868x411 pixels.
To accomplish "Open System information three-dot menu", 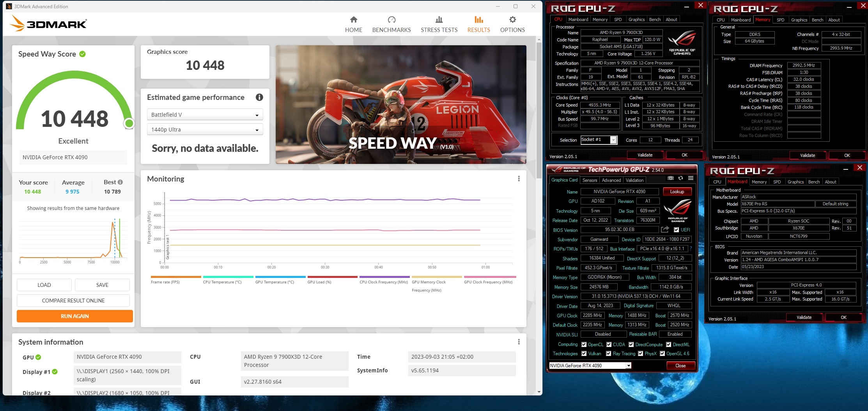I will click(519, 342).
